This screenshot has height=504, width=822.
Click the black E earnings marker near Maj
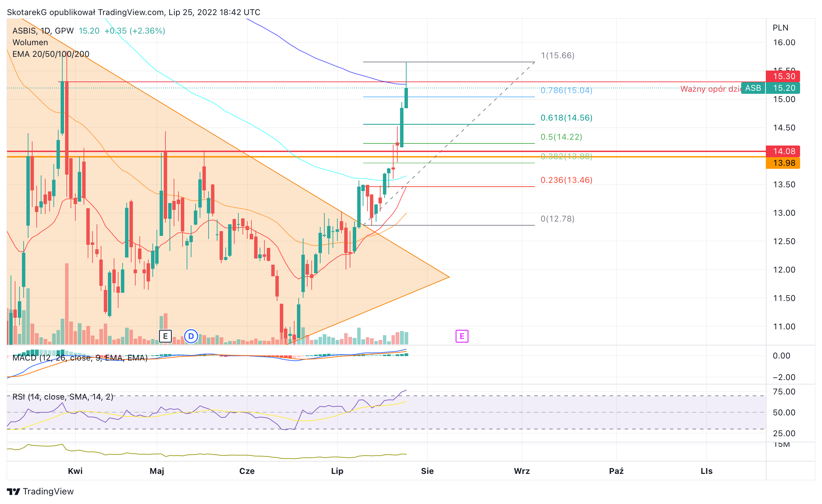pyautogui.click(x=165, y=336)
